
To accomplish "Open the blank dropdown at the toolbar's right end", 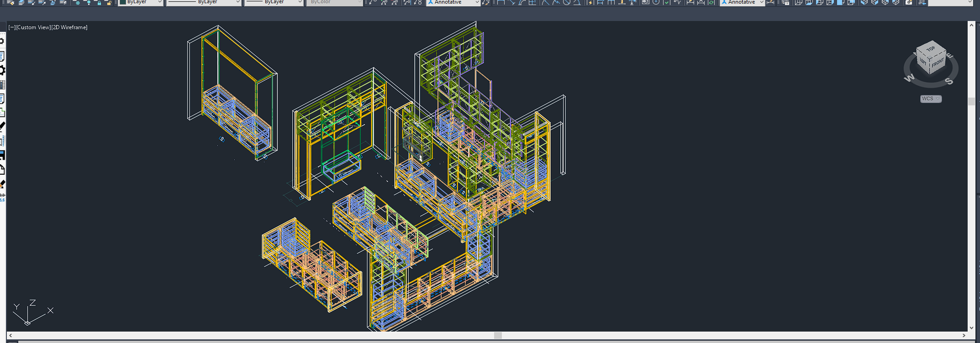I will tap(952, 2).
